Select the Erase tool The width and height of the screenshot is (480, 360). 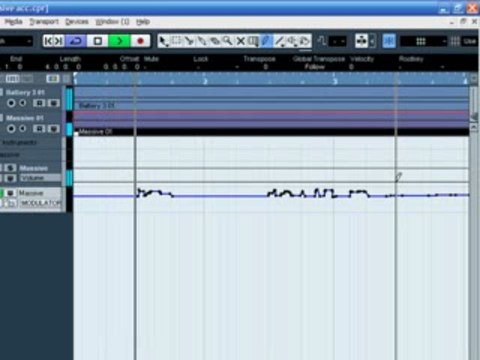(x=215, y=41)
